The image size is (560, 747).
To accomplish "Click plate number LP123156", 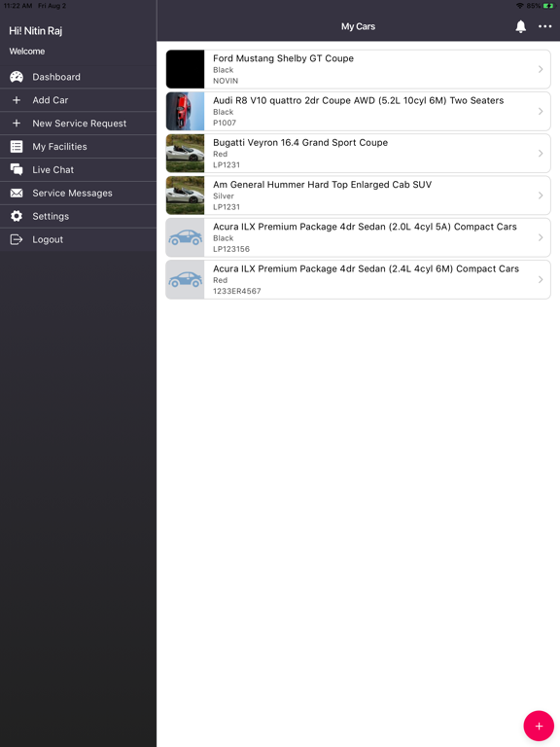I will [x=231, y=249].
